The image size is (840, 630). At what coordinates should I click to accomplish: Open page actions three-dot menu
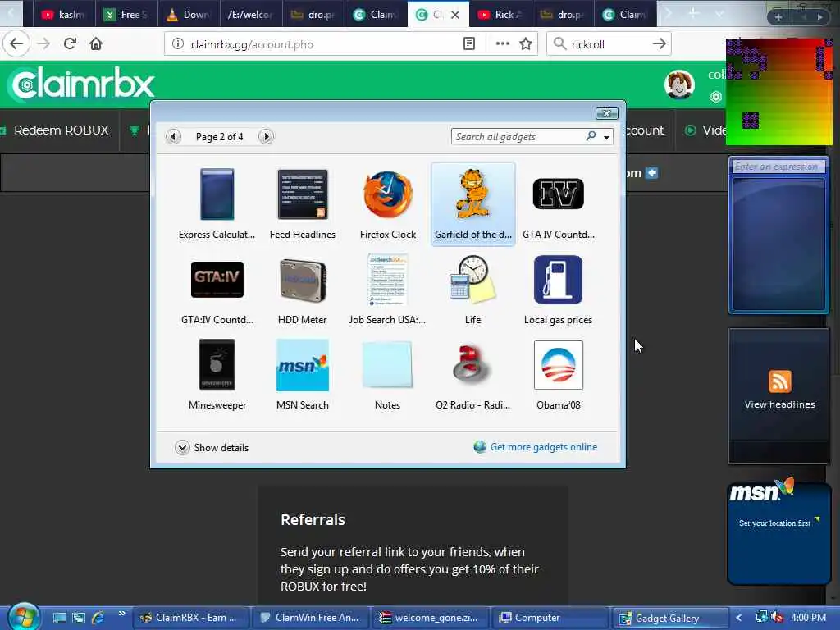click(x=503, y=44)
